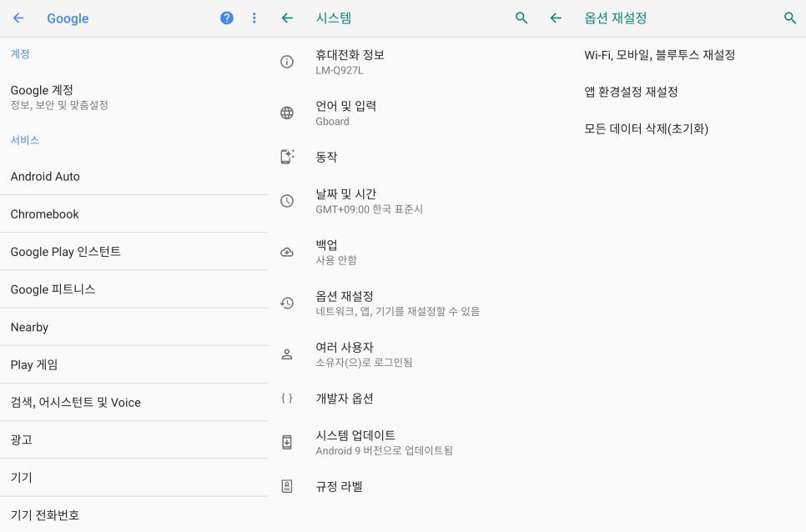Click the curly braces 개발자 옵션 icon
This screenshot has width=806, height=532.
(x=287, y=398)
